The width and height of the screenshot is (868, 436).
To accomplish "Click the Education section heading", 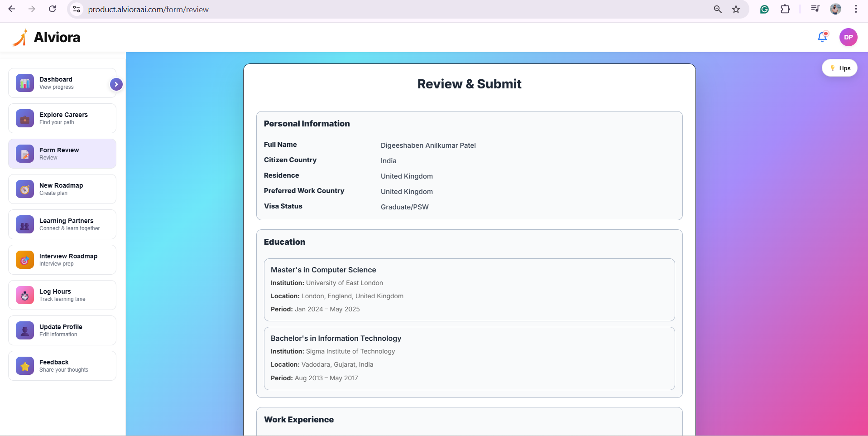I will click(284, 242).
